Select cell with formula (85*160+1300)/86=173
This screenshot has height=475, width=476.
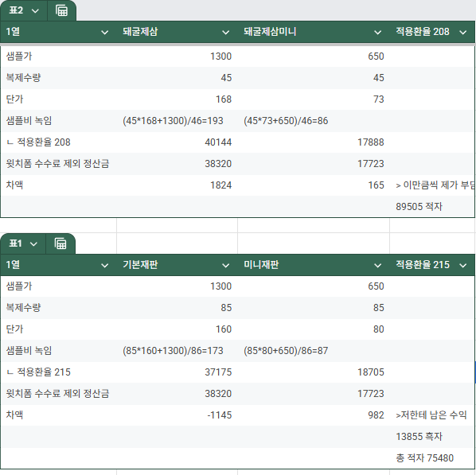point(177,351)
